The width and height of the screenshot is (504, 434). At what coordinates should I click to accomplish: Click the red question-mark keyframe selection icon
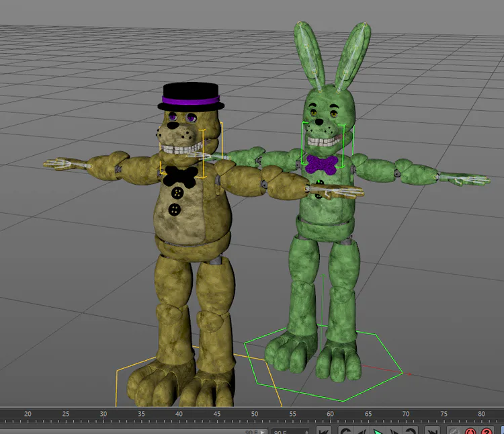(x=487, y=431)
